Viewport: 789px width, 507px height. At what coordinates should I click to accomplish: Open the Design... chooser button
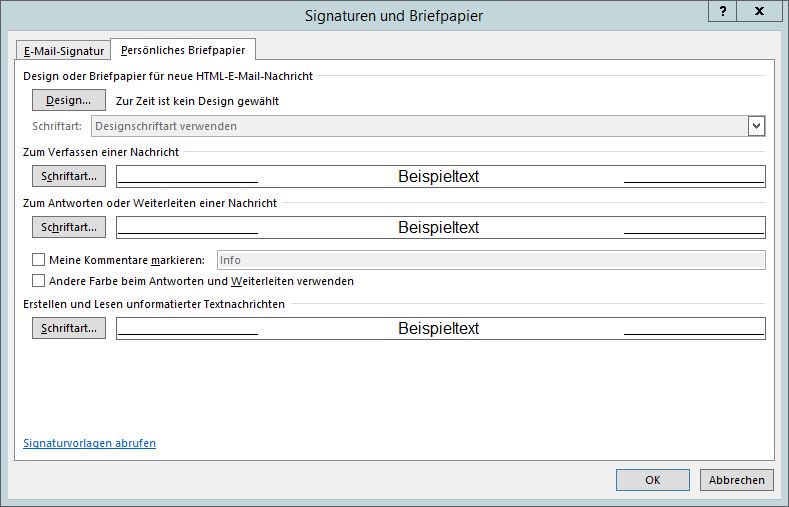click(x=69, y=100)
